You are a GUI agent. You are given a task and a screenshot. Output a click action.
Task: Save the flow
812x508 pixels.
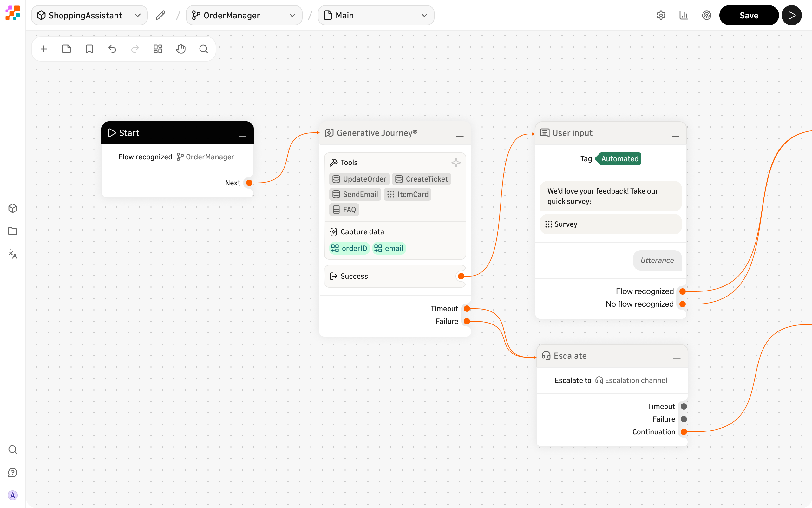coord(749,15)
